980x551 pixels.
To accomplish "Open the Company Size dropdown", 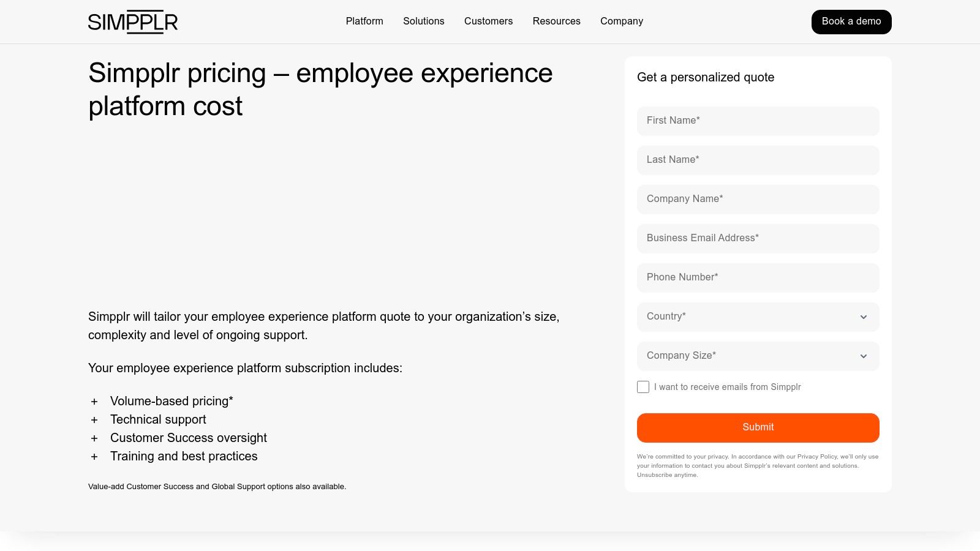I will (x=758, y=356).
